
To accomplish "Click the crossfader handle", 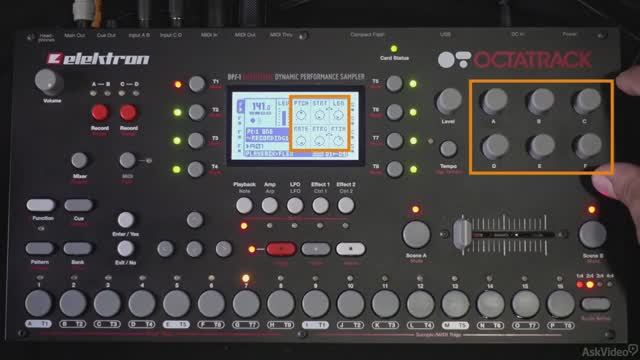I will (x=462, y=235).
